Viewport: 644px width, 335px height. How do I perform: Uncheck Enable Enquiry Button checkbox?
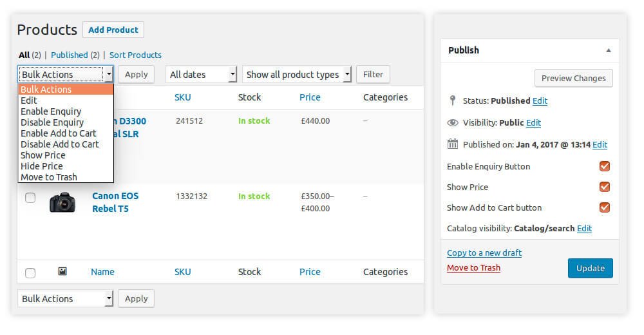[604, 166]
